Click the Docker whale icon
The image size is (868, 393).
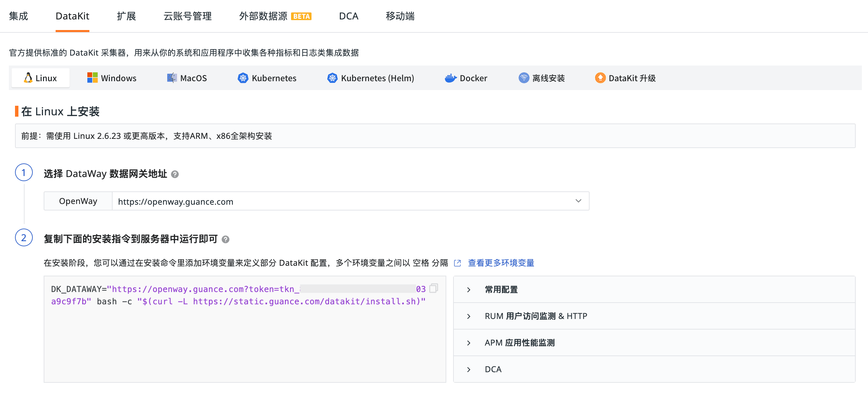[x=450, y=78]
